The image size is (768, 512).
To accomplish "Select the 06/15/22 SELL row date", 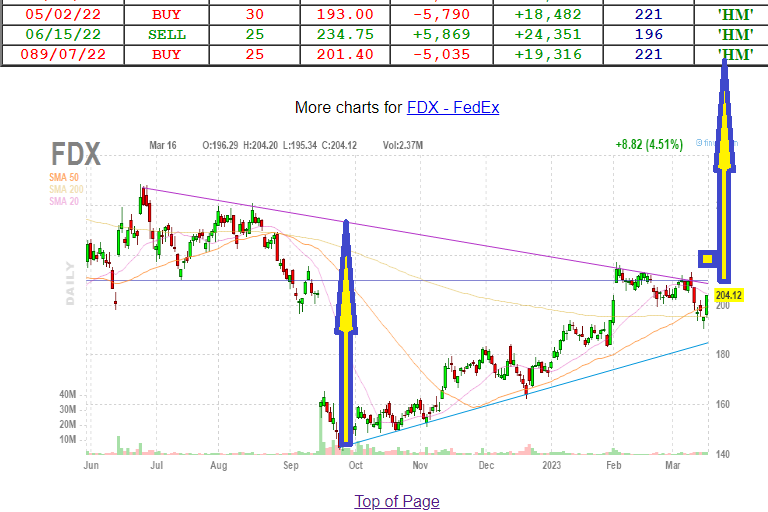I will 55,35.
